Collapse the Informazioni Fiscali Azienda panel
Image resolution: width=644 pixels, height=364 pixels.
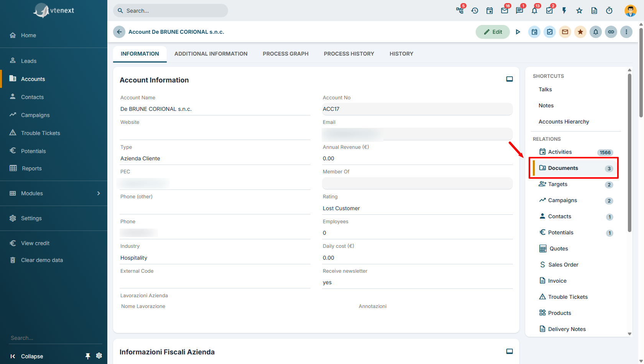tap(509, 351)
